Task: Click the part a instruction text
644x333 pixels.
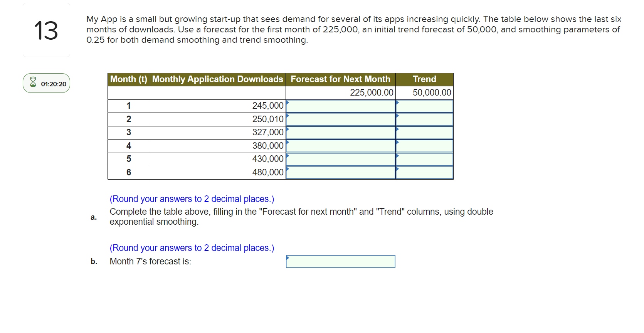Action: click(301, 217)
